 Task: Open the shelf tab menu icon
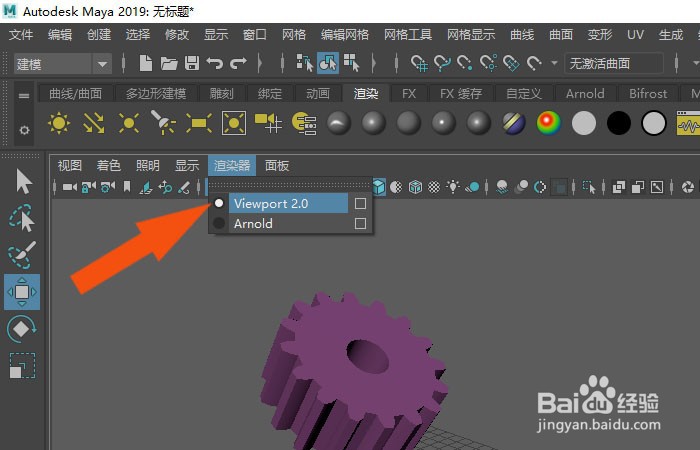point(24,96)
